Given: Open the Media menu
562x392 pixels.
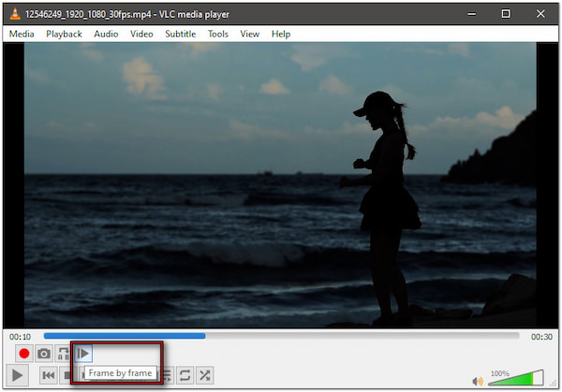Looking at the screenshot, I should [22, 34].
